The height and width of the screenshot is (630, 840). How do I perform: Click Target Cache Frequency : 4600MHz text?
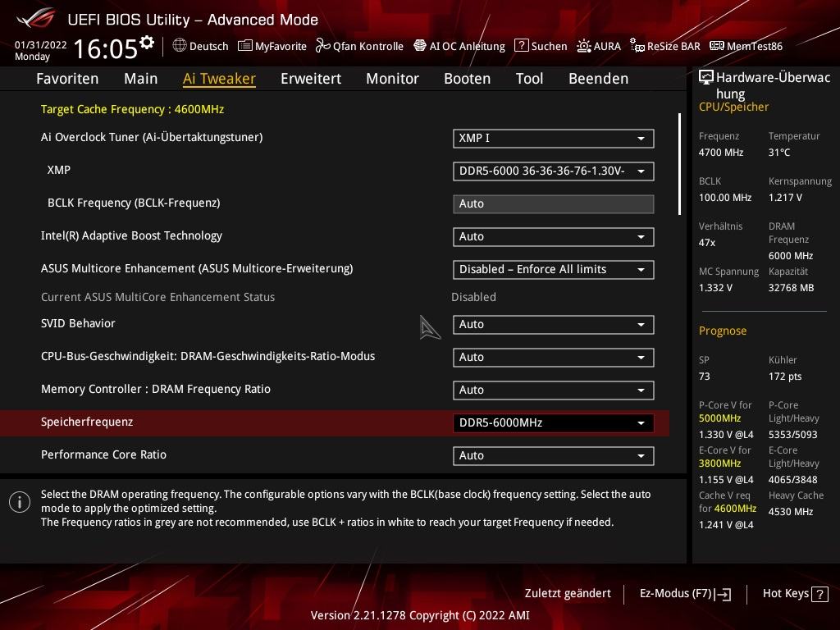132,109
